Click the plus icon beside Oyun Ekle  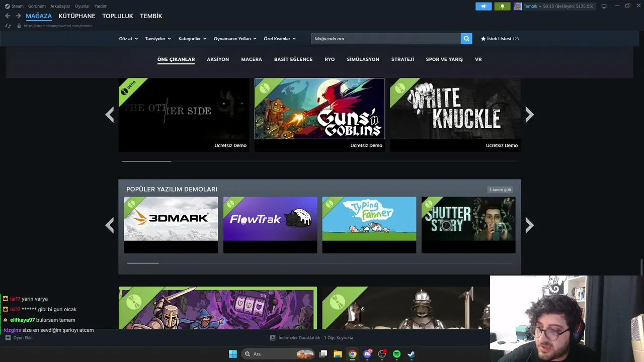[8, 338]
